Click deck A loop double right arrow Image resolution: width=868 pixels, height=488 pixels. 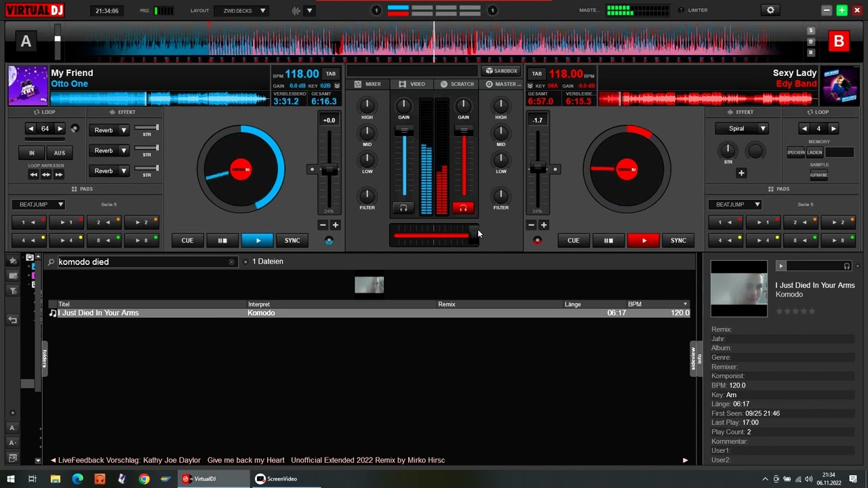tap(60, 129)
